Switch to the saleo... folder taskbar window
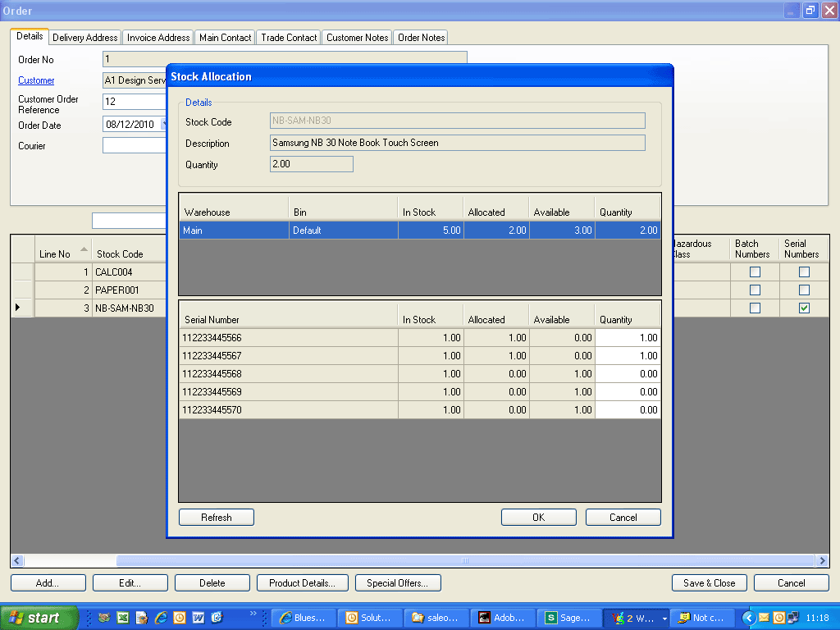Image resolution: width=840 pixels, height=630 pixels. (436, 618)
